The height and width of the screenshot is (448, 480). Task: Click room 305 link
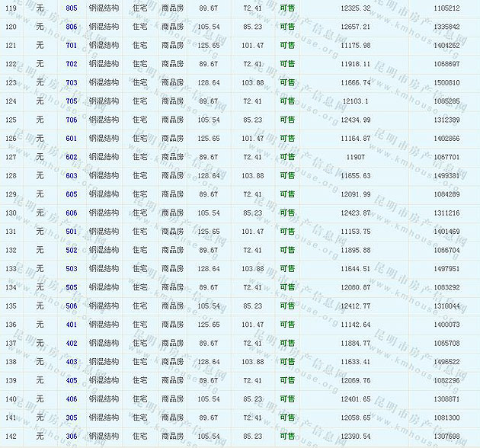point(72,418)
